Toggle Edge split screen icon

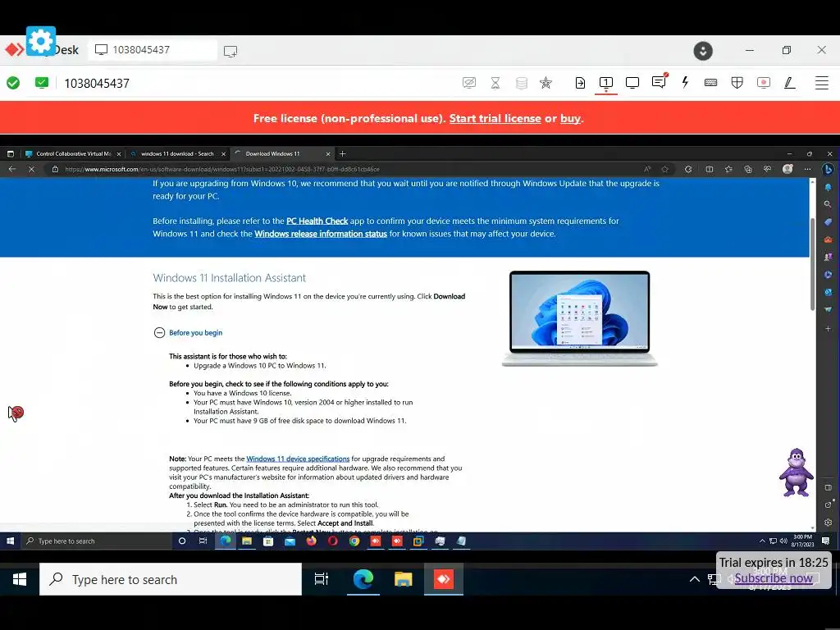click(x=710, y=169)
